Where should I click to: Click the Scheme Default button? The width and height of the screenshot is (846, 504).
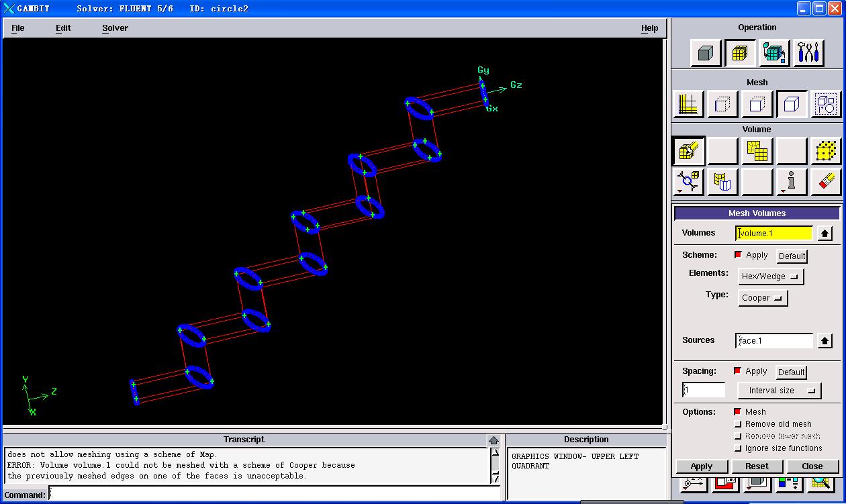[x=792, y=256]
